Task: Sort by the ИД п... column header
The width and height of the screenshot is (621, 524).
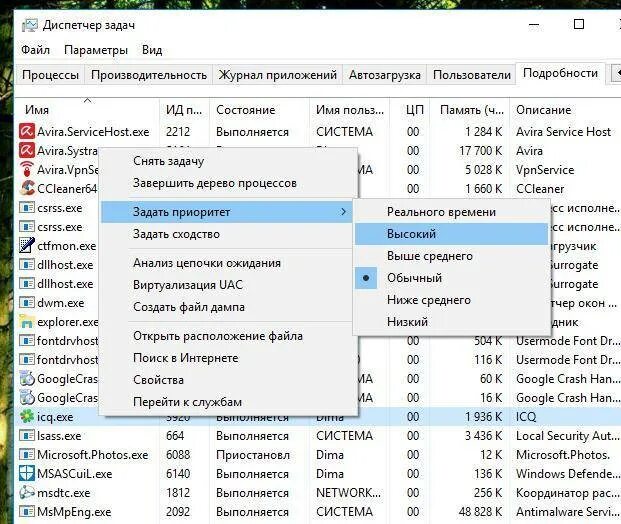Action: point(184,110)
